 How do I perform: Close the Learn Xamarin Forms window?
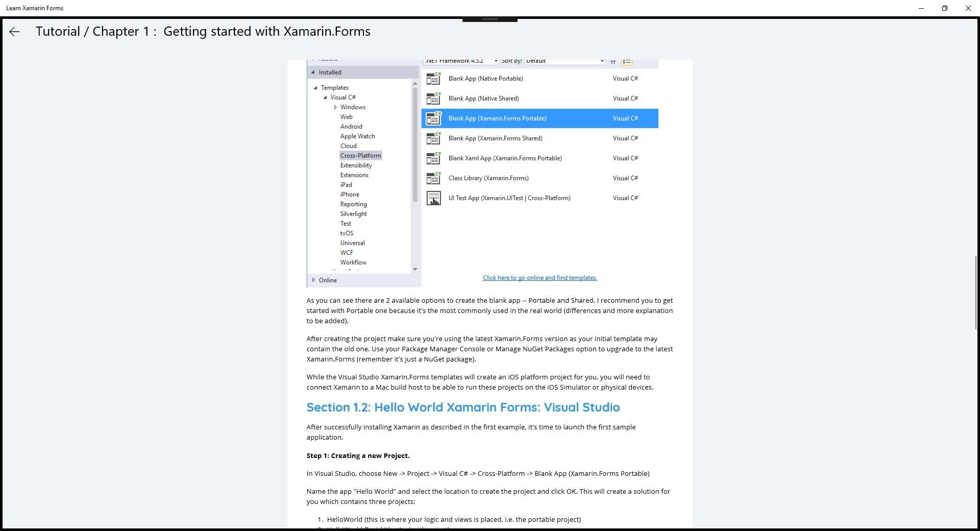click(x=968, y=8)
